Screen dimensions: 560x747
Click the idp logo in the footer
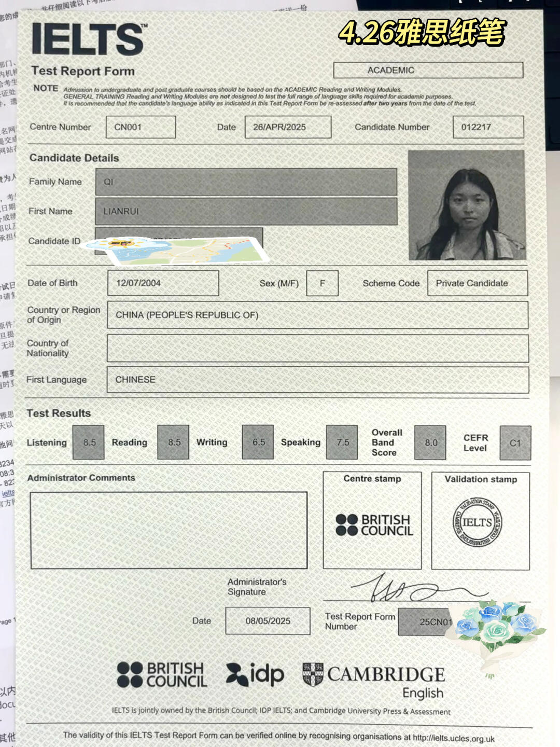[255, 674]
